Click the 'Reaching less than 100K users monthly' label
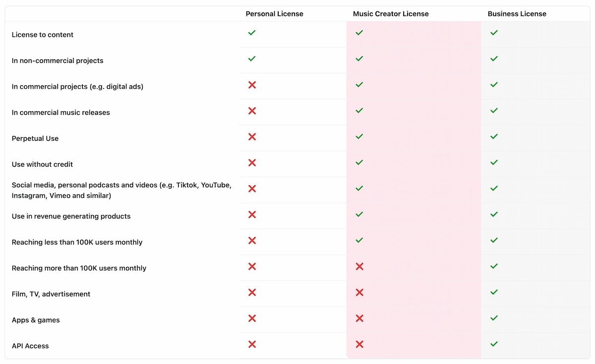 point(77,242)
